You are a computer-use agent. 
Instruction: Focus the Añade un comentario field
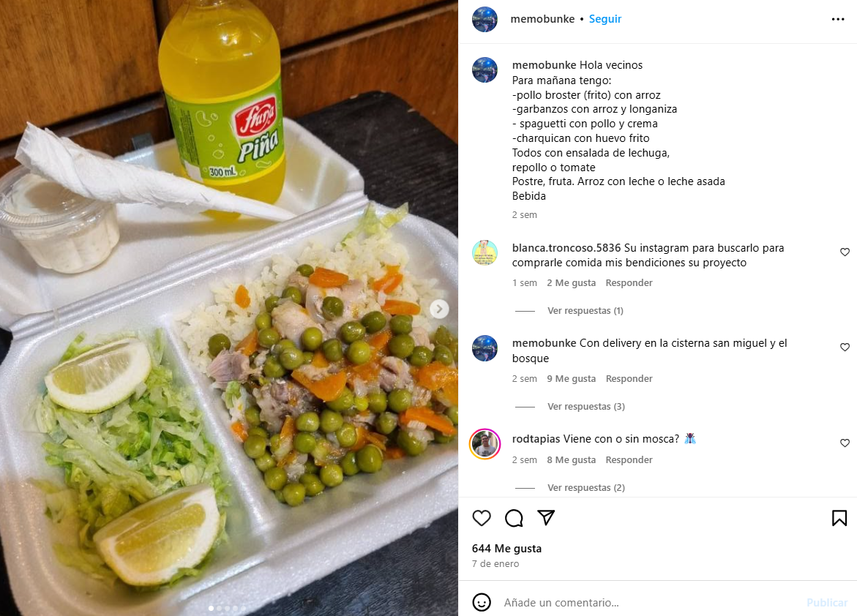651,602
